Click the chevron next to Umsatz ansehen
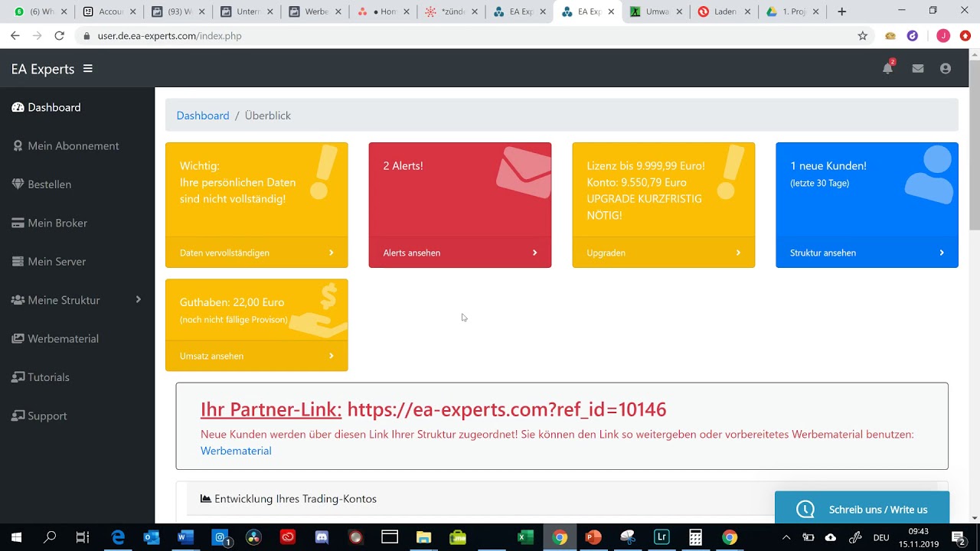 pyautogui.click(x=332, y=356)
